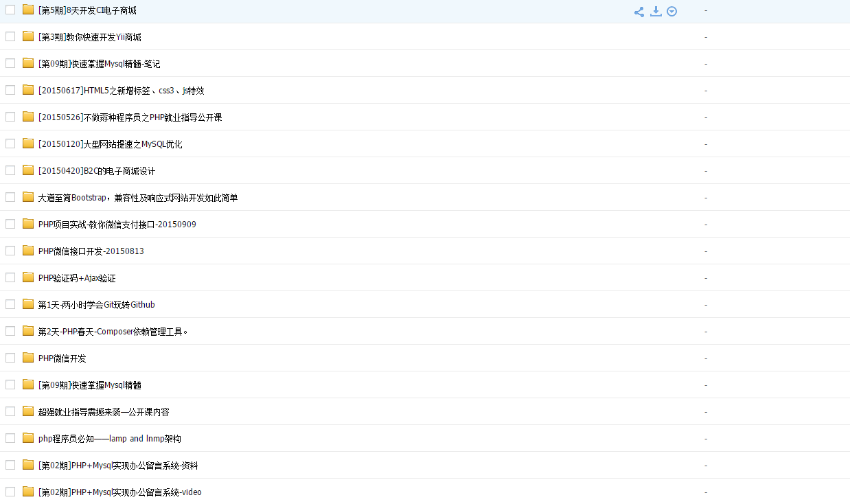Viewport: 850px width, 504px height.
Task: Click the text PHP微信接口开发-20150813
Action: point(91,251)
